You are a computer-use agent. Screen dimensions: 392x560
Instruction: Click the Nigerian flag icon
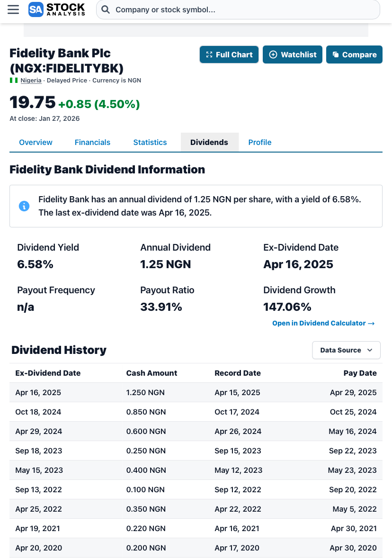click(14, 81)
